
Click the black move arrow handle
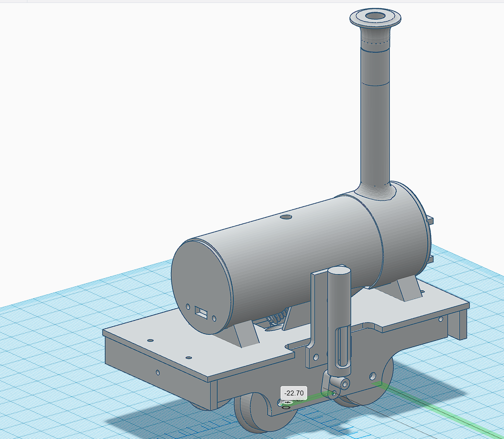tap(288, 402)
